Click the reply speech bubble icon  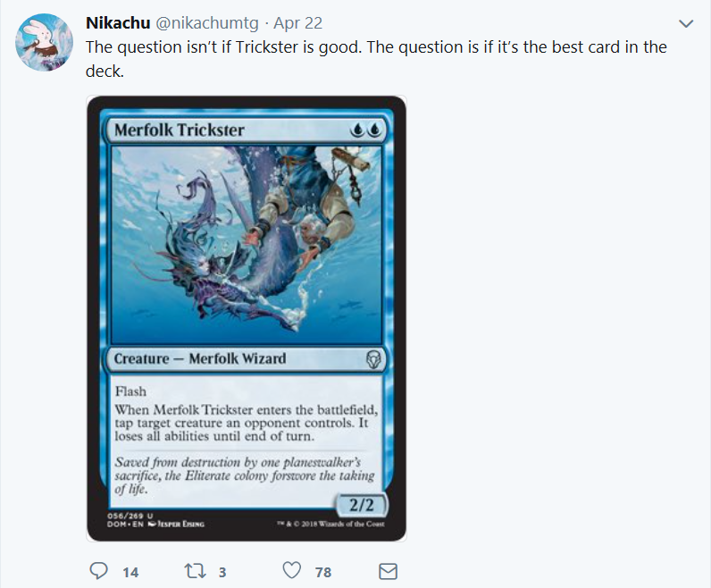tap(98, 571)
